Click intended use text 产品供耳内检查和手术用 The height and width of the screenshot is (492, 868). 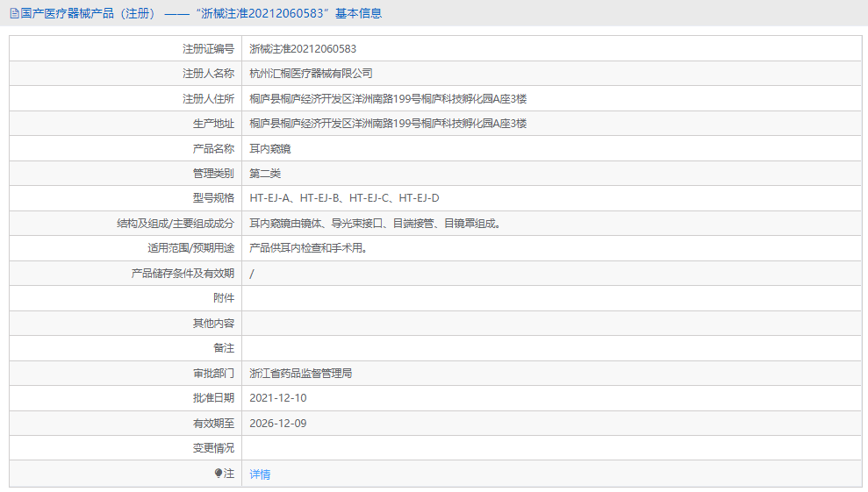pyautogui.click(x=309, y=248)
